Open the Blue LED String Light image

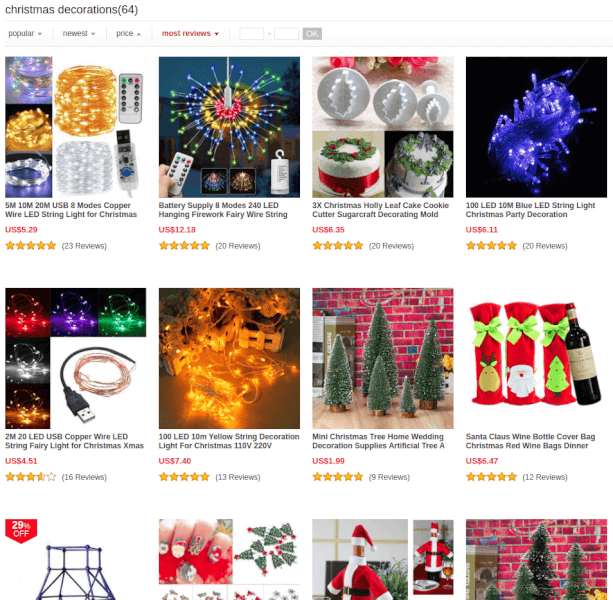point(536,127)
